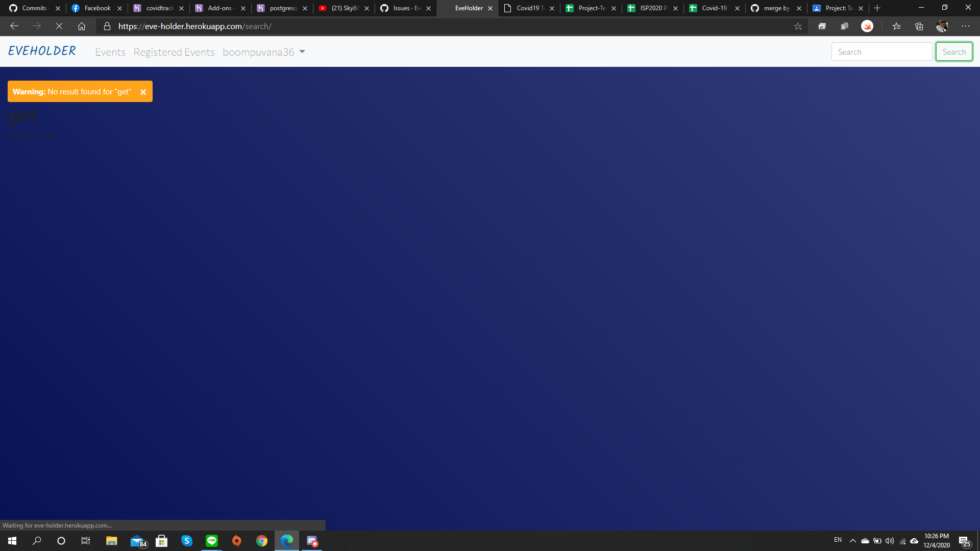This screenshot has height=551, width=980.
Task: Click the favorites bar star icon
Action: [897, 26]
